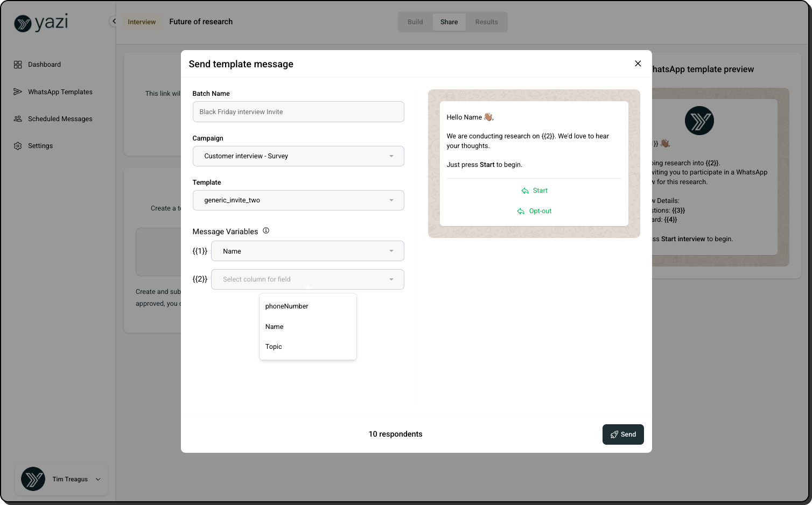Viewport: 812px width, 505px height.
Task: Click the yazi logo in sidebar
Action: (41, 23)
